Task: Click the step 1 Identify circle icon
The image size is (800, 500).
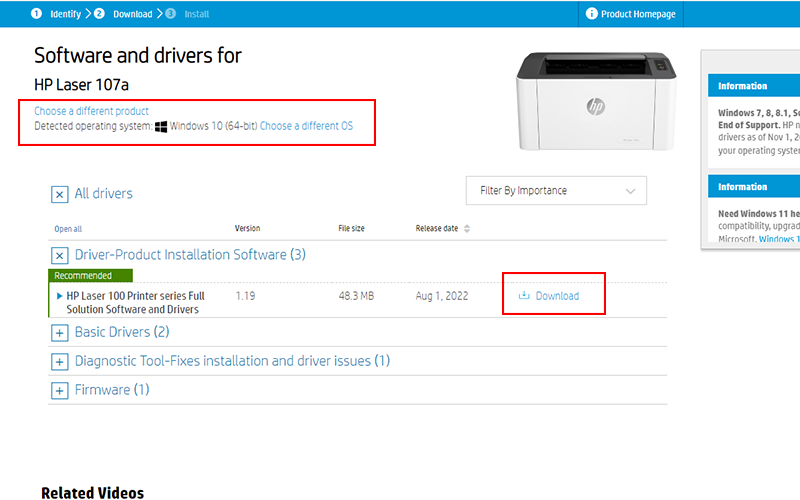Action: coord(36,14)
